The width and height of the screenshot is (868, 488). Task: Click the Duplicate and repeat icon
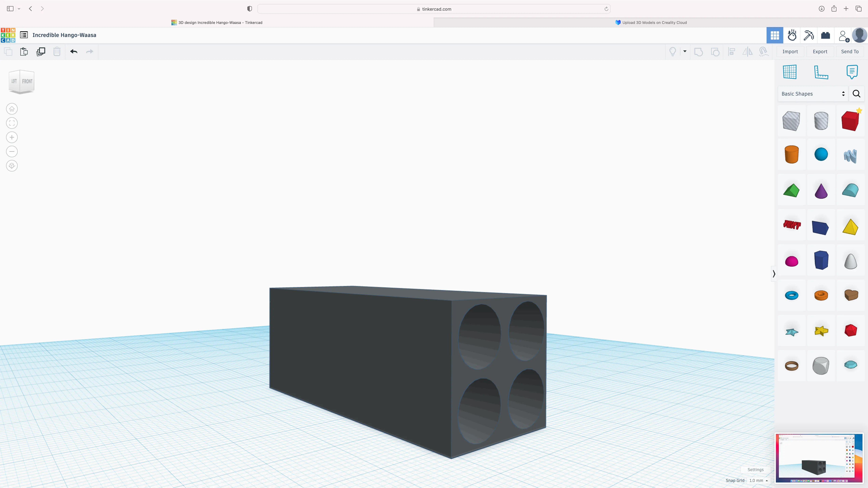click(41, 52)
